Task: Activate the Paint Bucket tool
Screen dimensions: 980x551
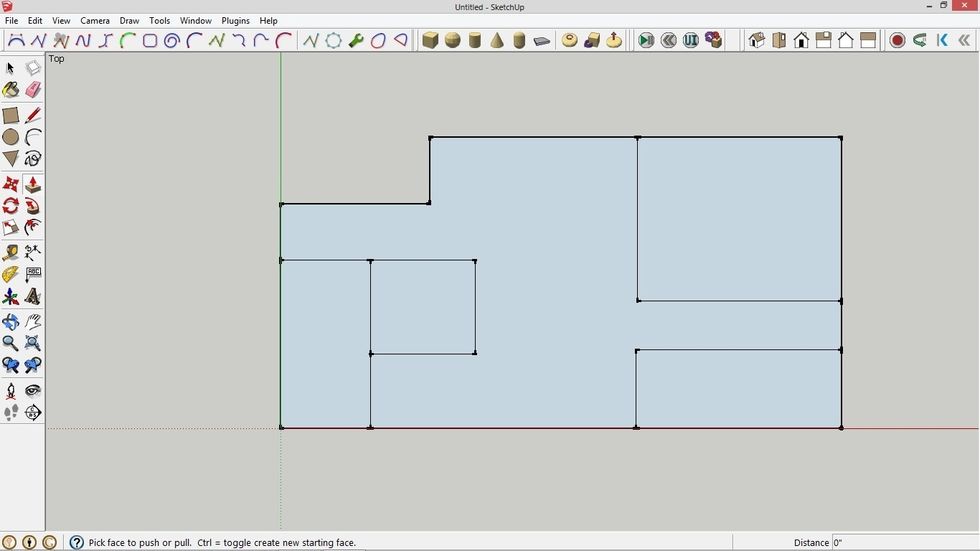Action: 11,90
